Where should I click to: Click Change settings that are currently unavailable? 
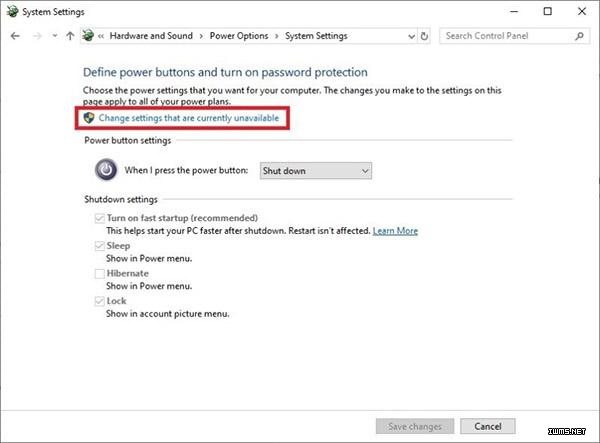coord(188,118)
